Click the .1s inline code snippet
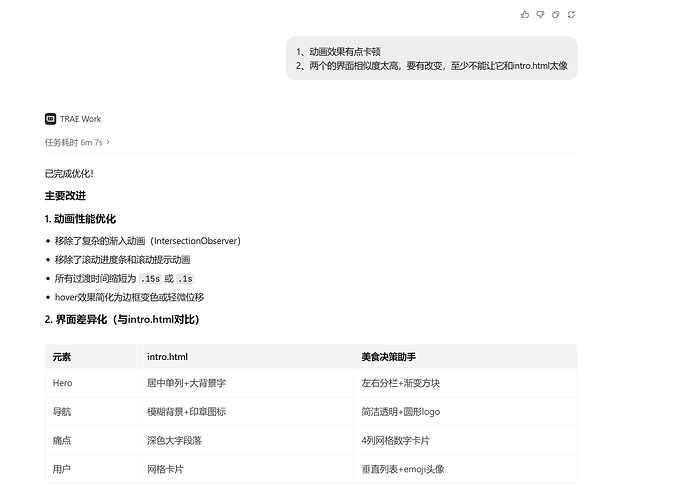Viewport: 690px width, 486px height. [x=185, y=279]
